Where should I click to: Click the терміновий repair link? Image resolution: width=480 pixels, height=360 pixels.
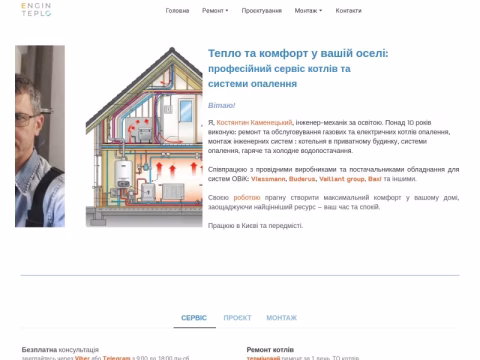(263, 358)
